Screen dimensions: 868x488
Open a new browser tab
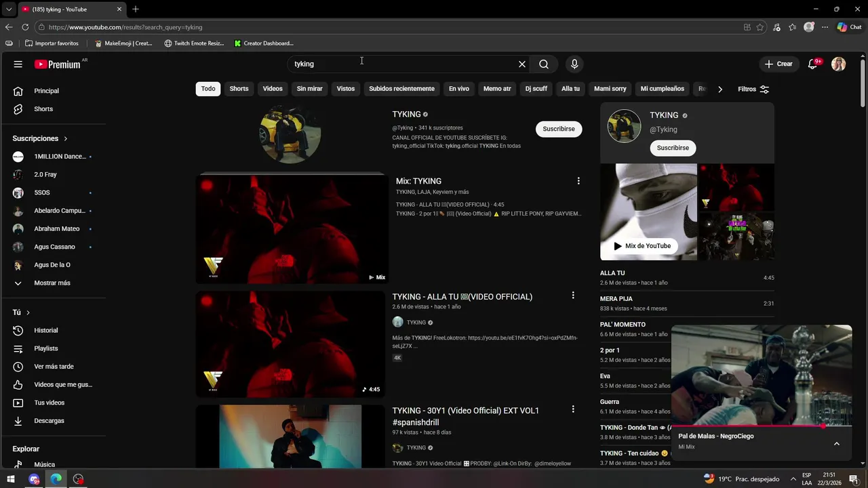tap(136, 9)
